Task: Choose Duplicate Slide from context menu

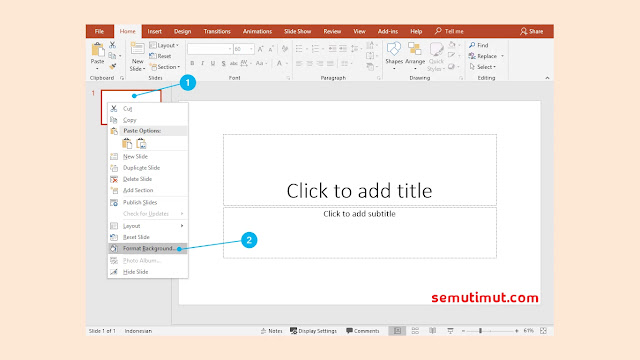Action: tap(148, 168)
